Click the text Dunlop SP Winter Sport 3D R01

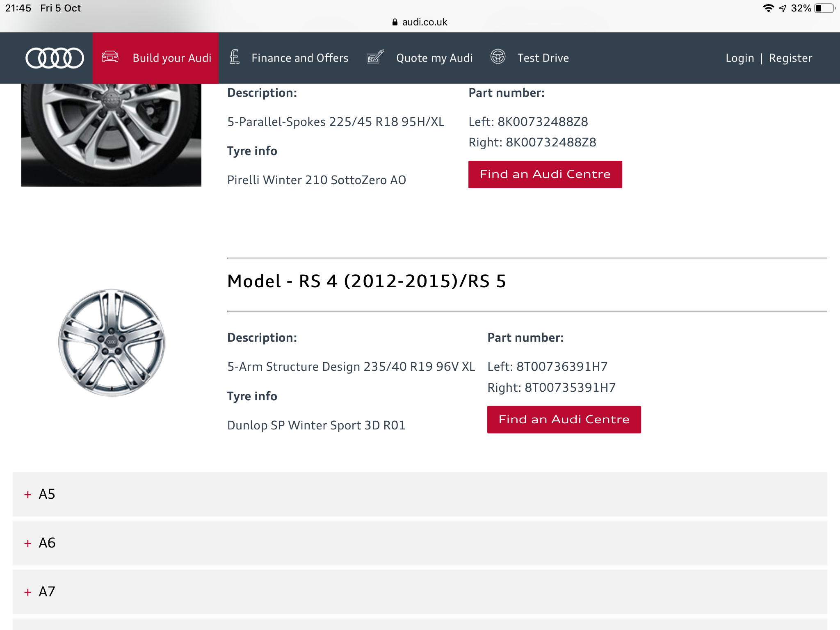click(316, 425)
